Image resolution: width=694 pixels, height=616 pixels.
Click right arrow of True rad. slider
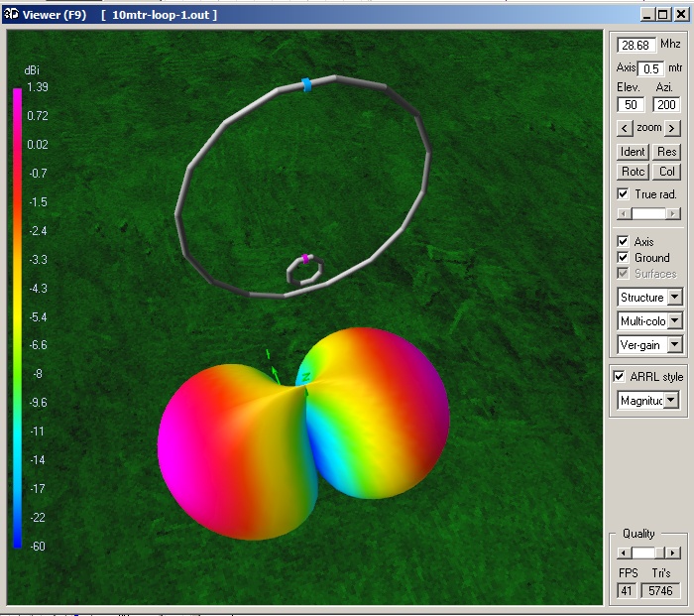pos(673,214)
